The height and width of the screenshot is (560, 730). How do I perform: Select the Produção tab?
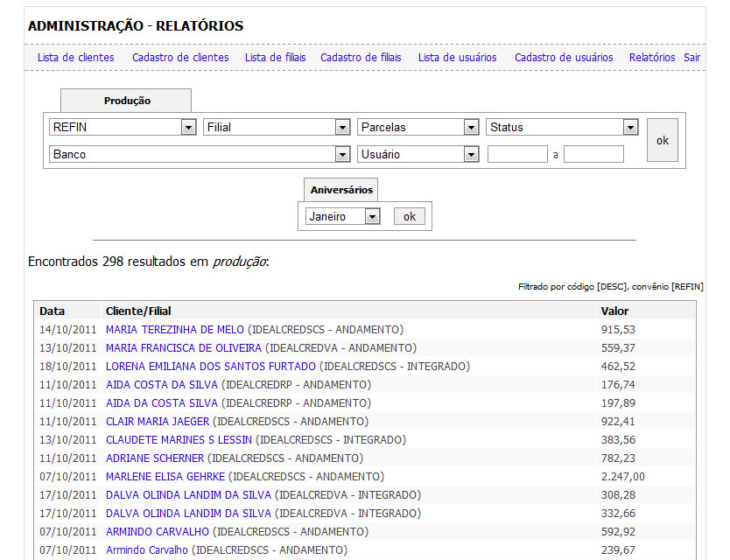(127, 101)
